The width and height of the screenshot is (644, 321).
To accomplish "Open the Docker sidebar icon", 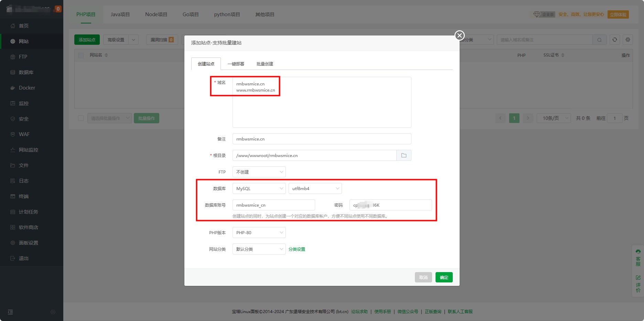I will (x=13, y=88).
